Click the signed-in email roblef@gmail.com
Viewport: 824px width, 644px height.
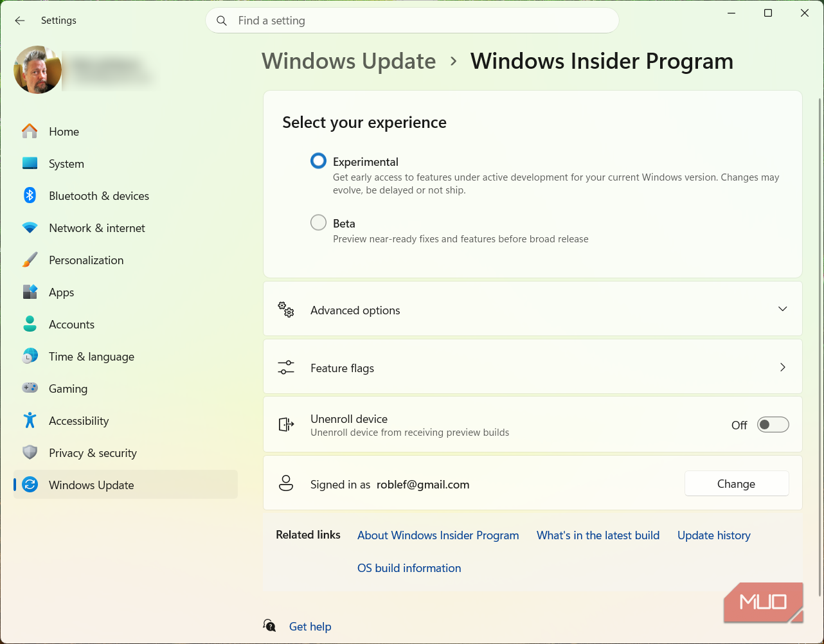423,485
